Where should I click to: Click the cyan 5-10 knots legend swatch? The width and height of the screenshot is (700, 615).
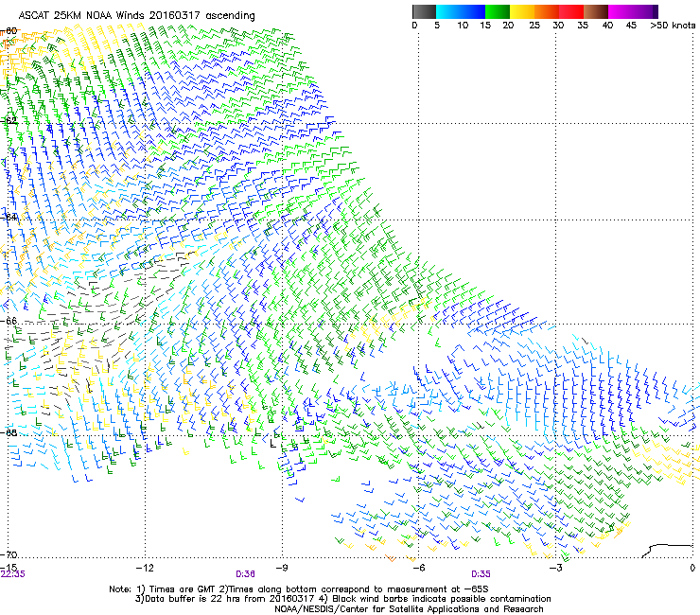447,11
